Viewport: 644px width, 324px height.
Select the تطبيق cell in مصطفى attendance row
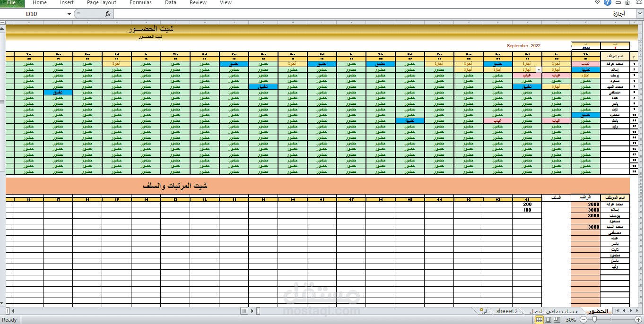tap(58, 92)
